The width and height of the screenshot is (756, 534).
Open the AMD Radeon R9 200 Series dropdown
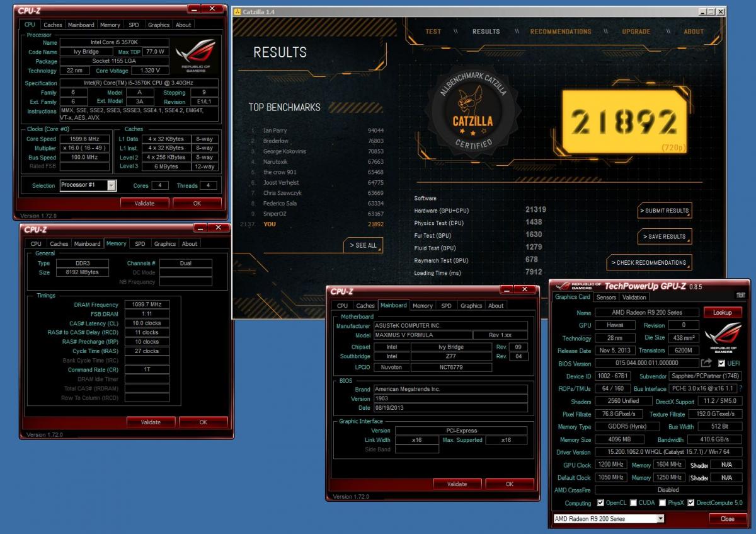tap(608, 519)
